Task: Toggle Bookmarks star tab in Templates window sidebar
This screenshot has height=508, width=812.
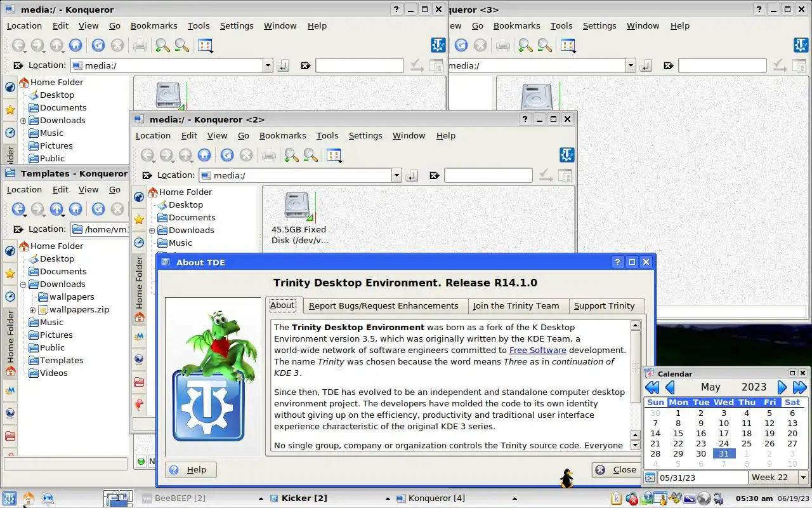Action: coord(10,274)
